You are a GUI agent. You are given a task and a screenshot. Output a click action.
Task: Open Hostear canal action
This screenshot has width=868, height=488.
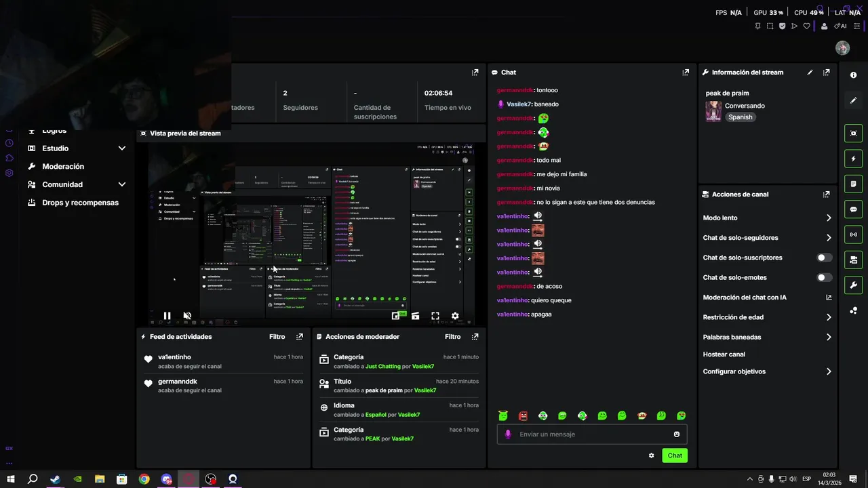click(724, 354)
